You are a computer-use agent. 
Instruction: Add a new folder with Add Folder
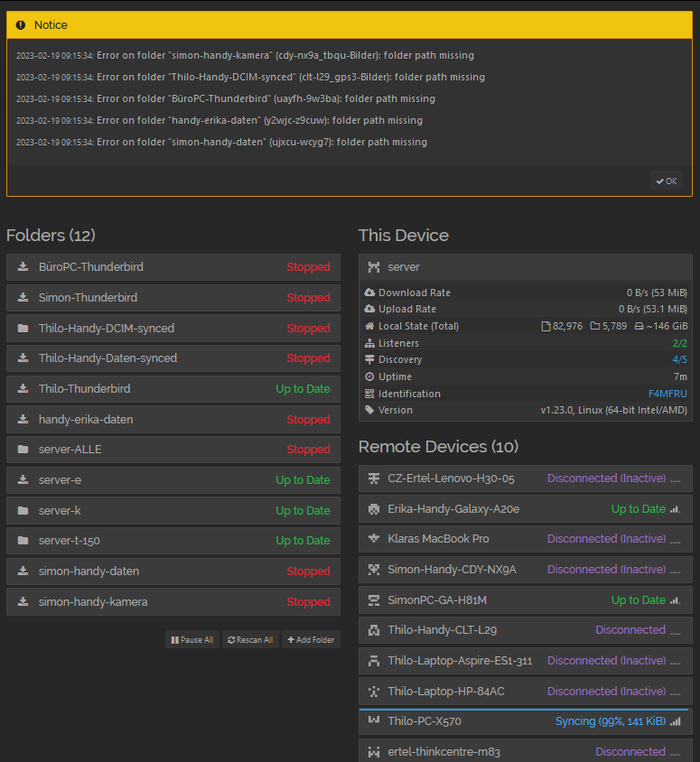(311, 640)
